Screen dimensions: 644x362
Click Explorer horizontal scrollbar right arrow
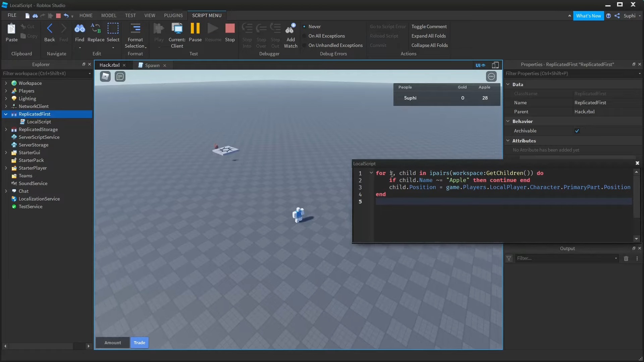click(x=88, y=346)
